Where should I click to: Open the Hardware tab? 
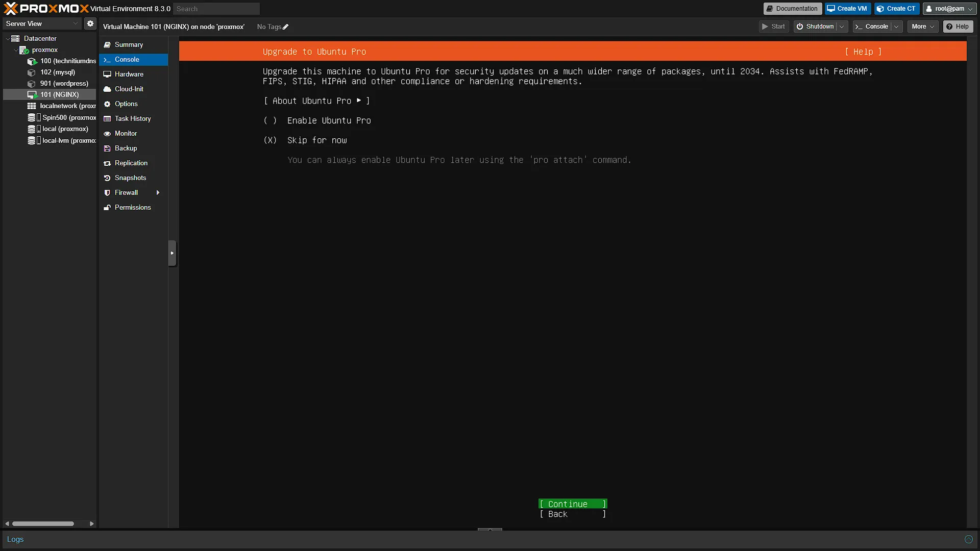[133, 74]
